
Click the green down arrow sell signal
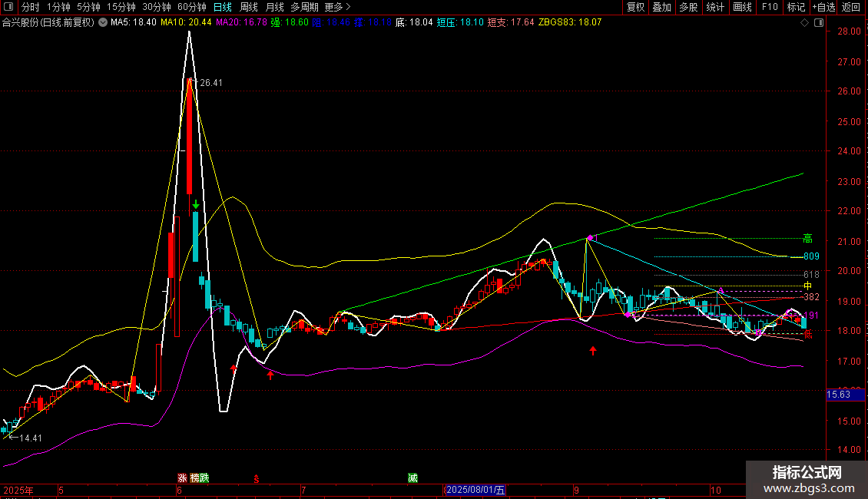(197, 204)
